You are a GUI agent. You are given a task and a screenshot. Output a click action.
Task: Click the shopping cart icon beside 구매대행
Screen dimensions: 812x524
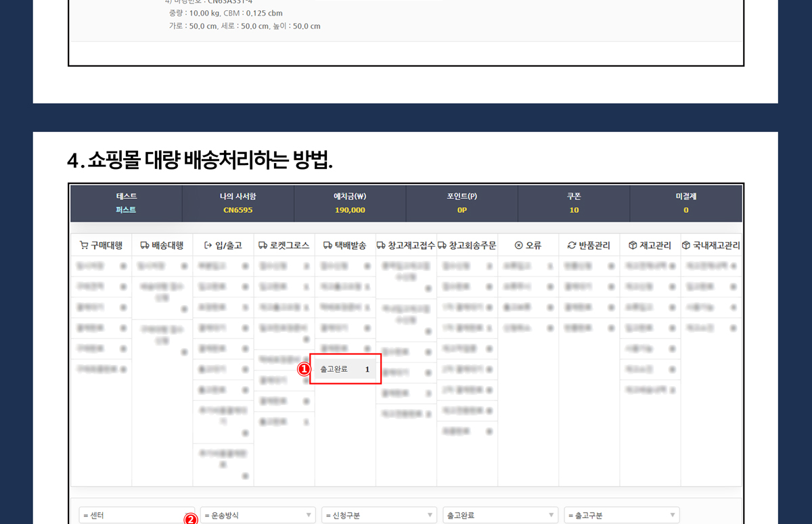[84, 245]
